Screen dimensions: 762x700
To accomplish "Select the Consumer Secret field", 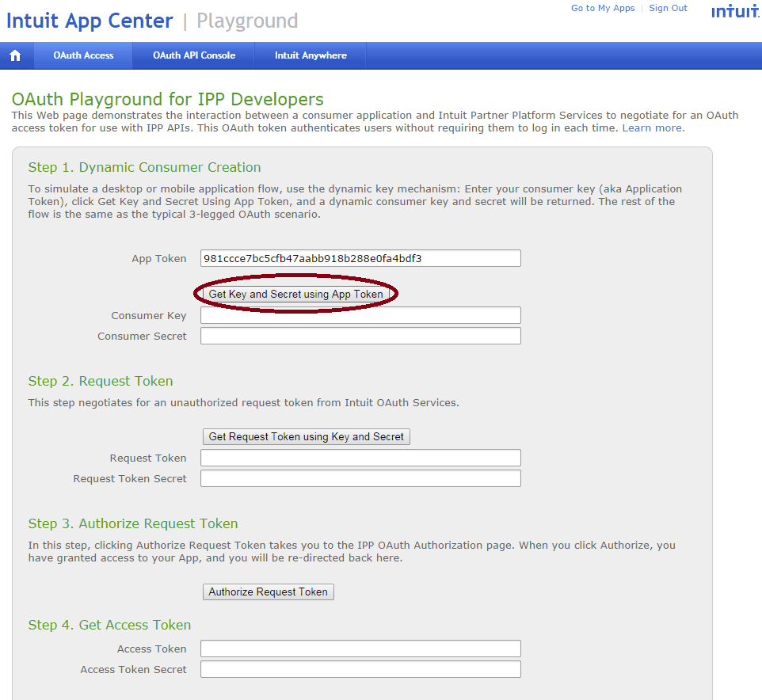I will point(360,336).
